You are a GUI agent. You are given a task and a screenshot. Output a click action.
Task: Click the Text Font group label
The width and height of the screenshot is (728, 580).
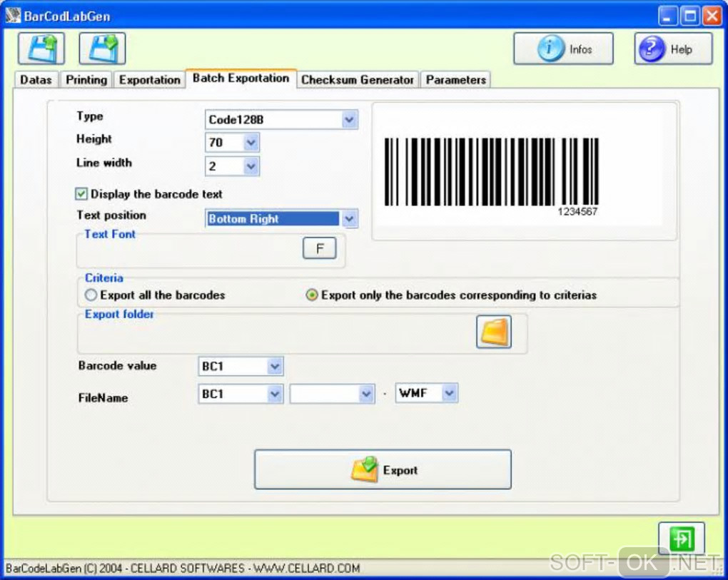point(110,234)
